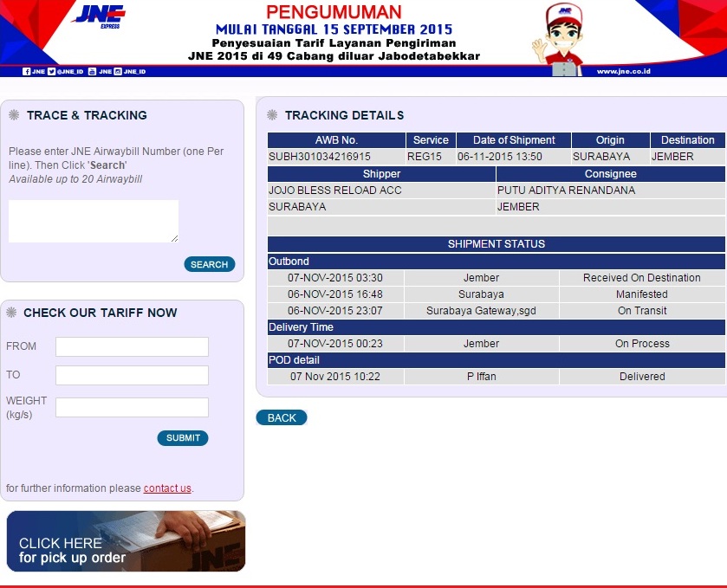The image size is (727, 588).
Task: Select AWB number SUBH301034216915
Action: 320,157
